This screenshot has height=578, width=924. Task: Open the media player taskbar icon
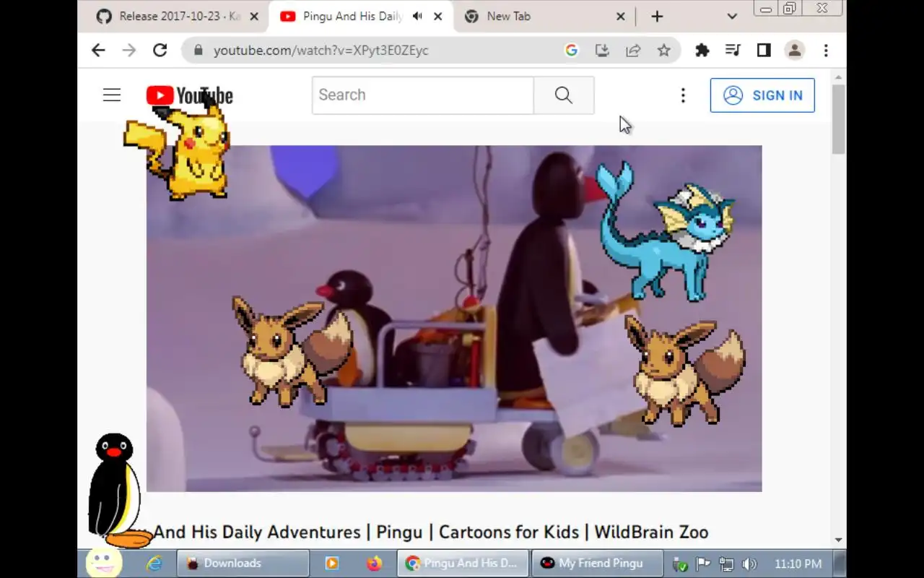click(332, 564)
